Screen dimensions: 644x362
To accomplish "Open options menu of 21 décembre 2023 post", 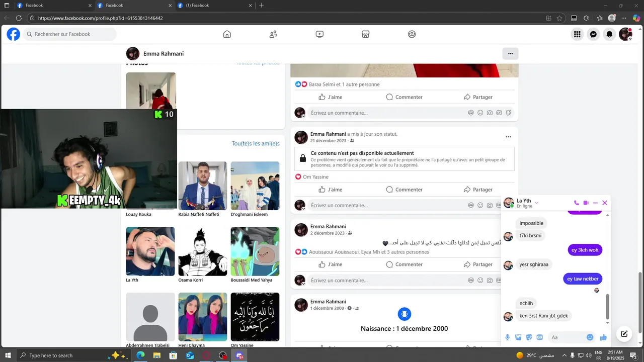I will (x=508, y=137).
